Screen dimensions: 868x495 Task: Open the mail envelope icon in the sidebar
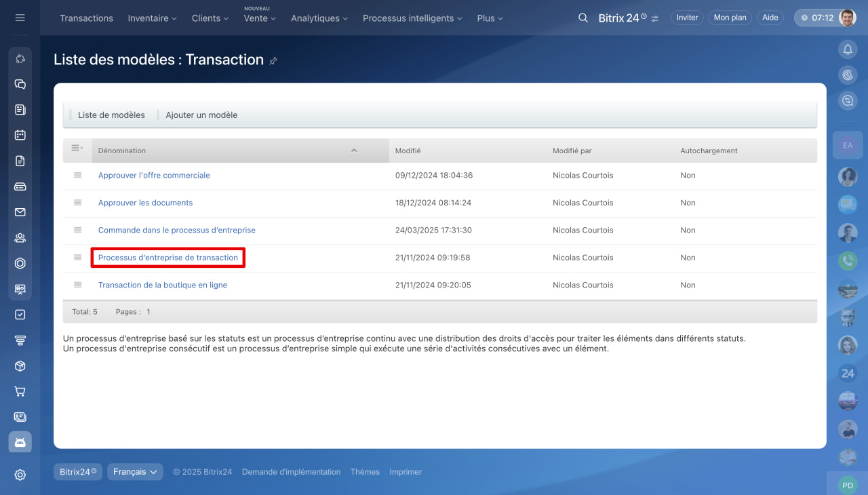coord(20,212)
